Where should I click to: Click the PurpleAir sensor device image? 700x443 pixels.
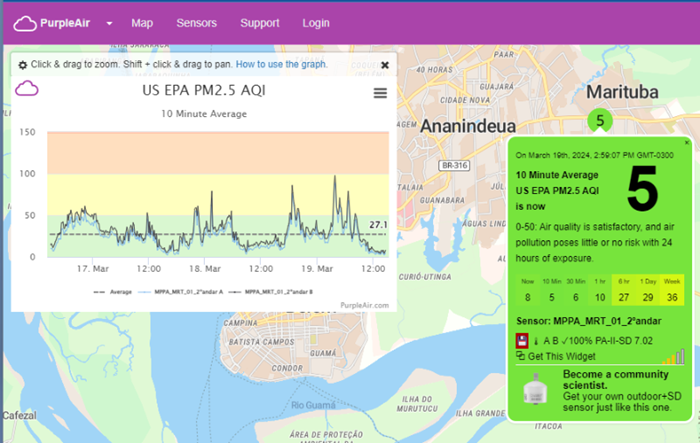pyautogui.click(x=535, y=389)
